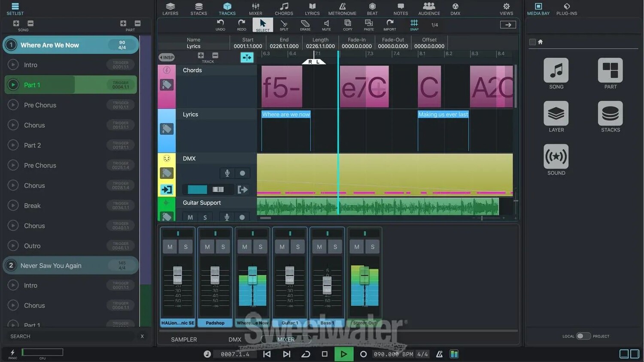
Task: Open the Plug-ins tab
Action: pyautogui.click(x=566, y=9)
